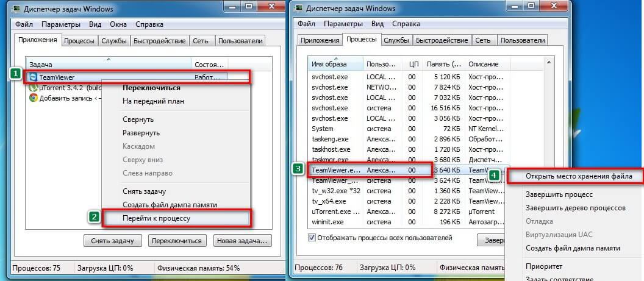Choose 'Открыть место хранения файла' menu item
This screenshot has height=281, width=644.
click(576, 176)
